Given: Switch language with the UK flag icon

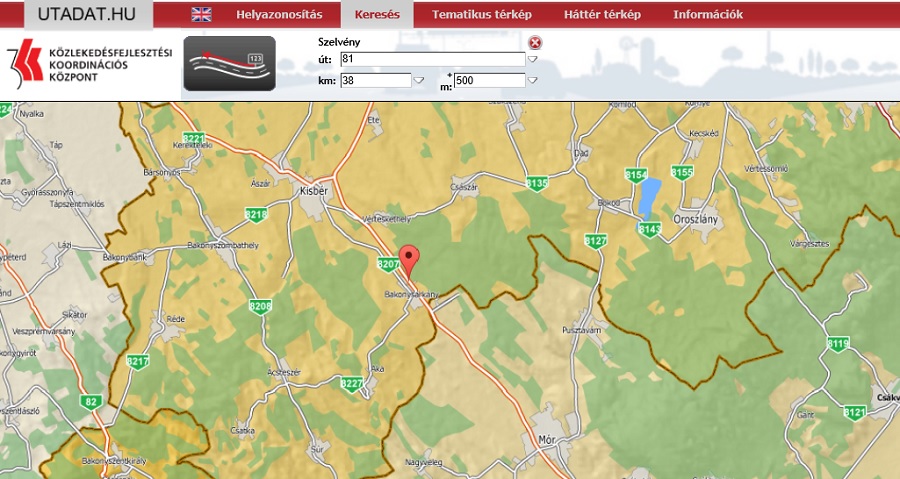Looking at the screenshot, I should (x=202, y=15).
